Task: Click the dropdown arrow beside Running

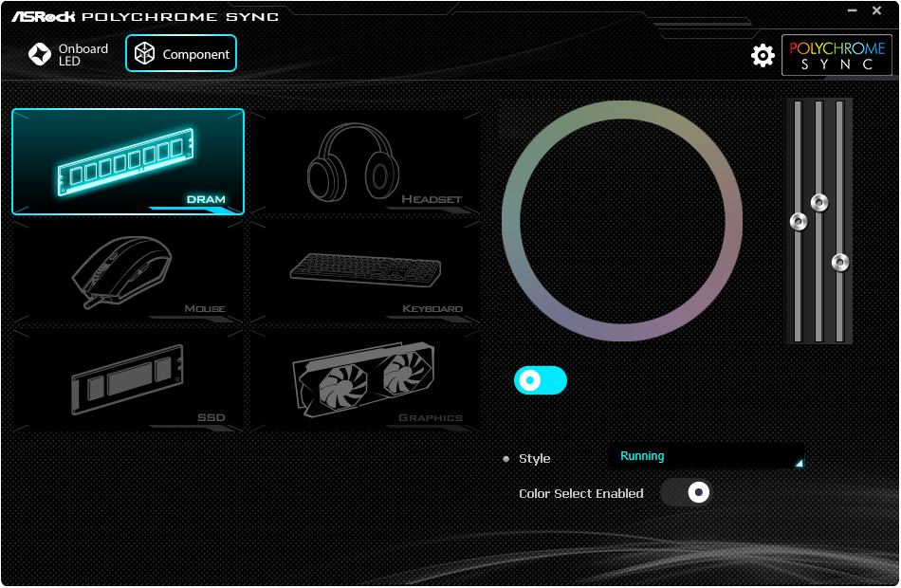Action: click(799, 463)
